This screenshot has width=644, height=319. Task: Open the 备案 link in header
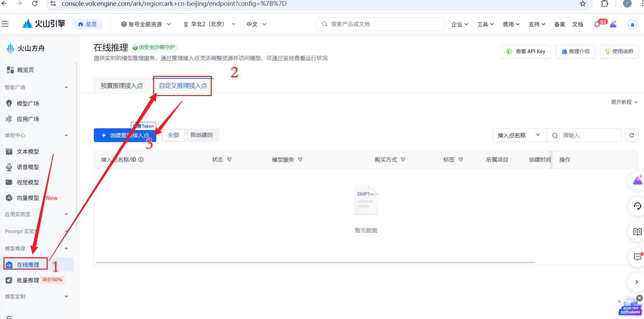pos(559,24)
